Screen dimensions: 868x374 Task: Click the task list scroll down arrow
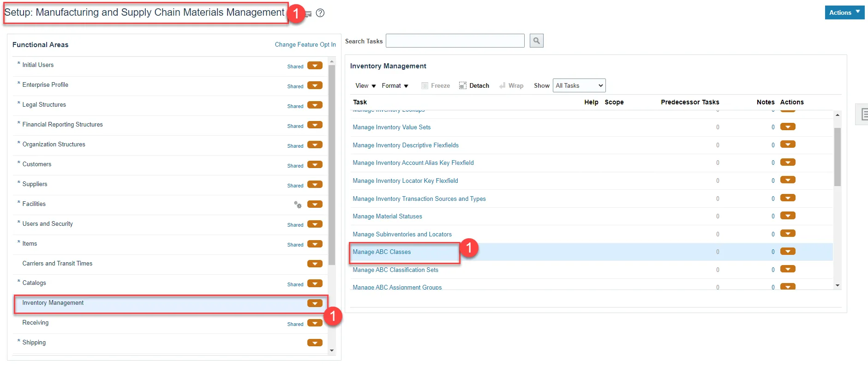(x=838, y=285)
